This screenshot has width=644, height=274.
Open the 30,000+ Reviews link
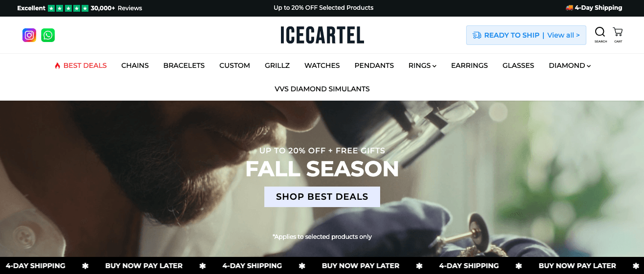[x=116, y=8]
